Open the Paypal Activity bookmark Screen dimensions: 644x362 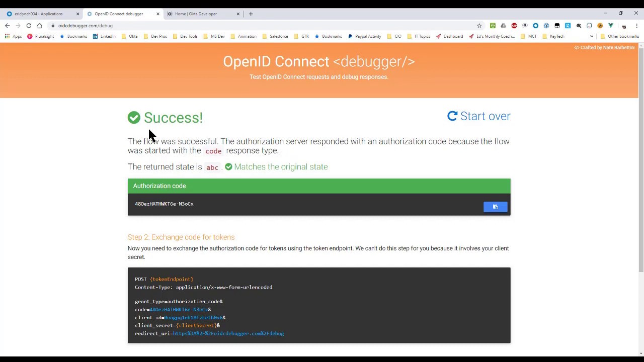pyautogui.click(x=364, y=36)
